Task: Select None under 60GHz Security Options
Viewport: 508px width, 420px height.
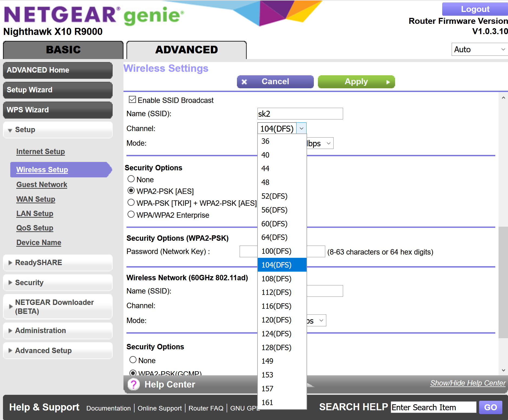Action: pos(133,360)
